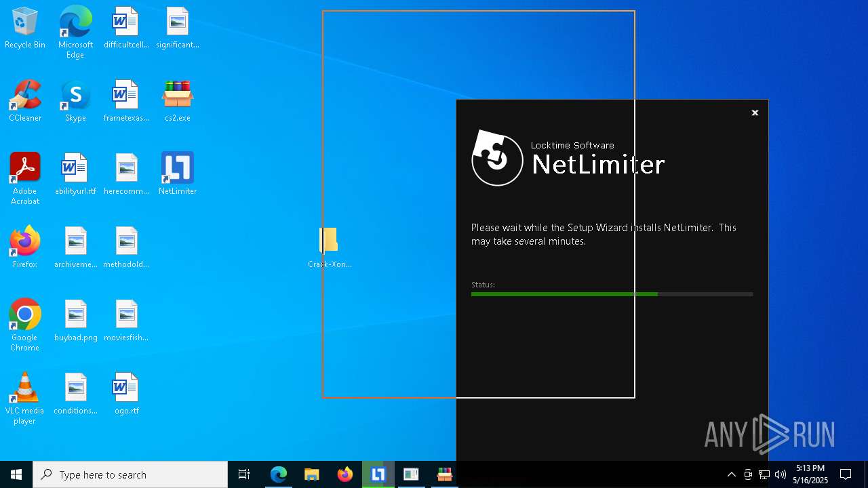The width and height of the screenshot is (868, 488).
Task: Show hidden system tray icons
Action: coord(731,474)
